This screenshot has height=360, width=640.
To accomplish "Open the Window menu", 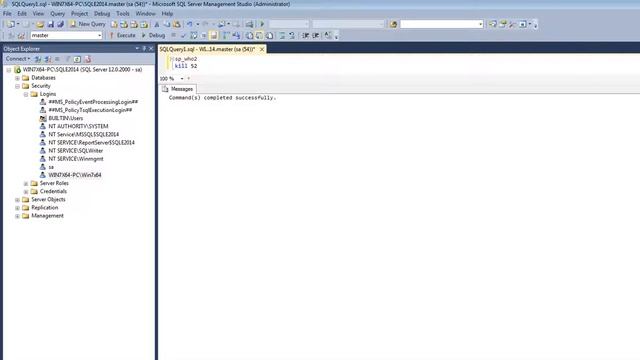I will click(145, 13).
